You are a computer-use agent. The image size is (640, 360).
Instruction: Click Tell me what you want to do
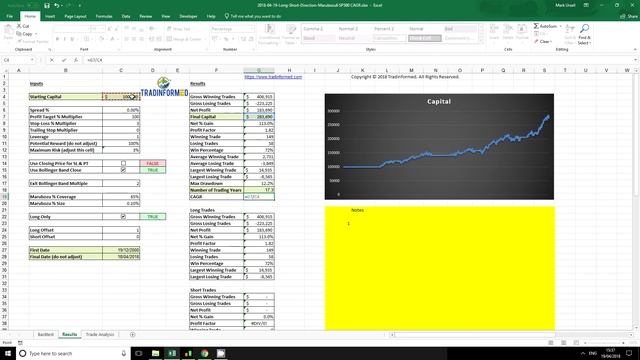click(253, 16)
